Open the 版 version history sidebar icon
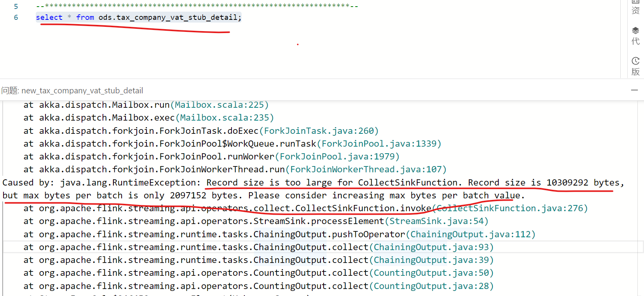 tap(635, 67)
